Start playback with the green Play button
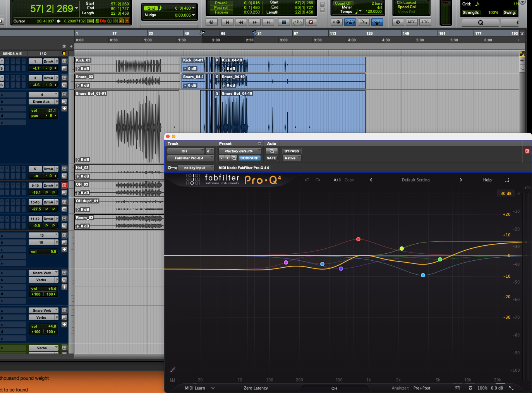This screenshot has width=532, height=393. (x=297, y=22)
